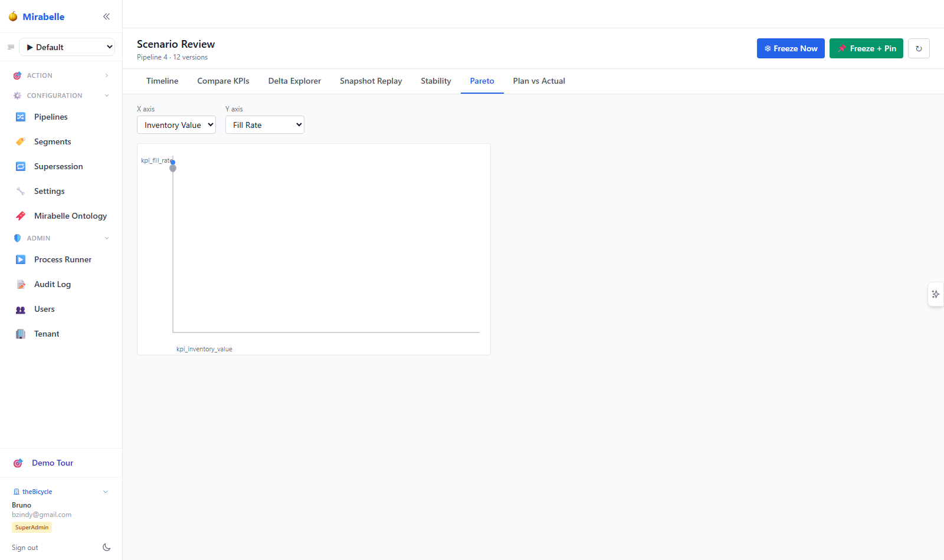Collapse the CONFIGURATION section
This screenshot has width=944, height=560.
(61, 95)
